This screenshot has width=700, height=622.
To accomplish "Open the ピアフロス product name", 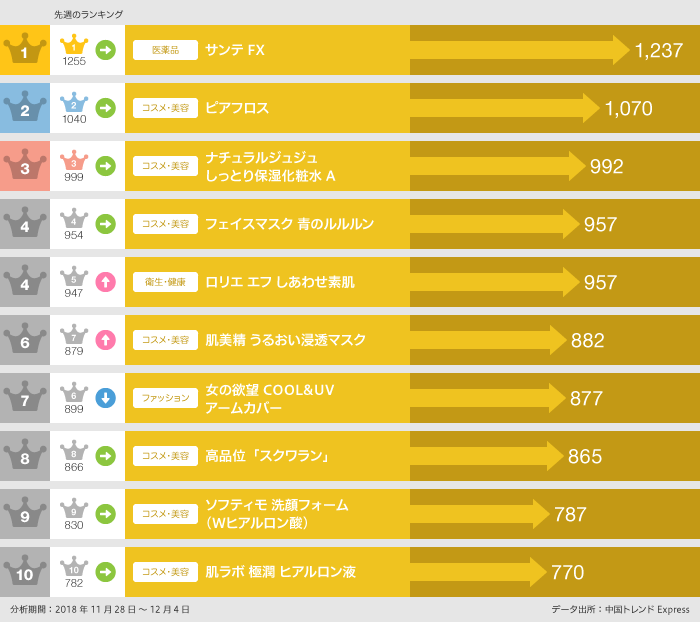I will [237, 108].
